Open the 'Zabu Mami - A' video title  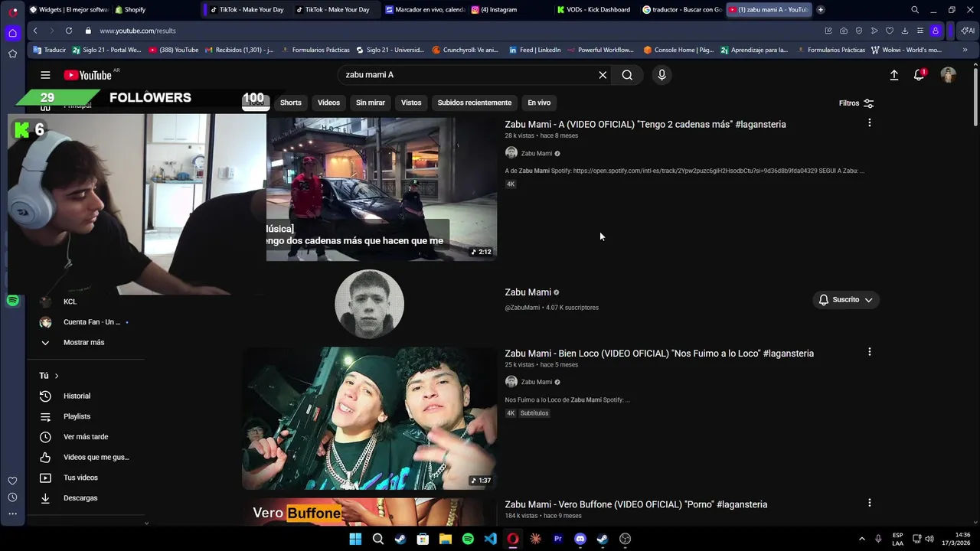[645, 124]
